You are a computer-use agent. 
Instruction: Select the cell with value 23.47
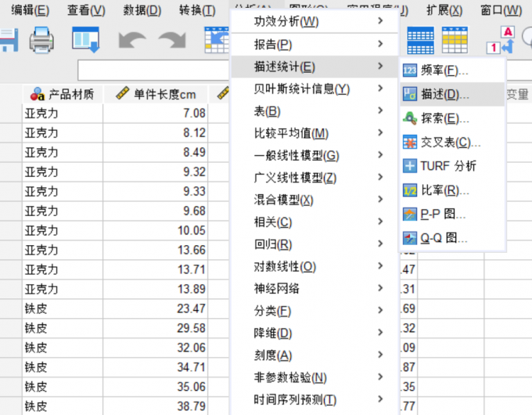click(156, 309)
